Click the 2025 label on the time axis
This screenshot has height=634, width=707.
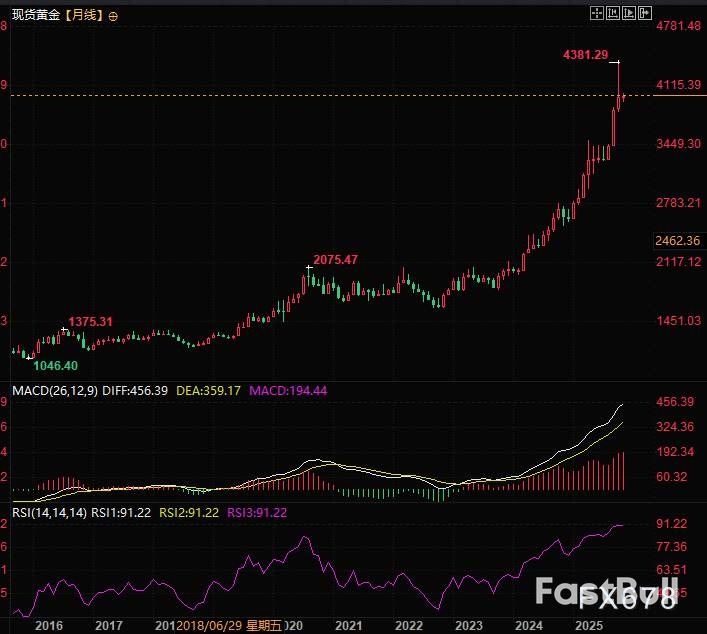(587, 625)
